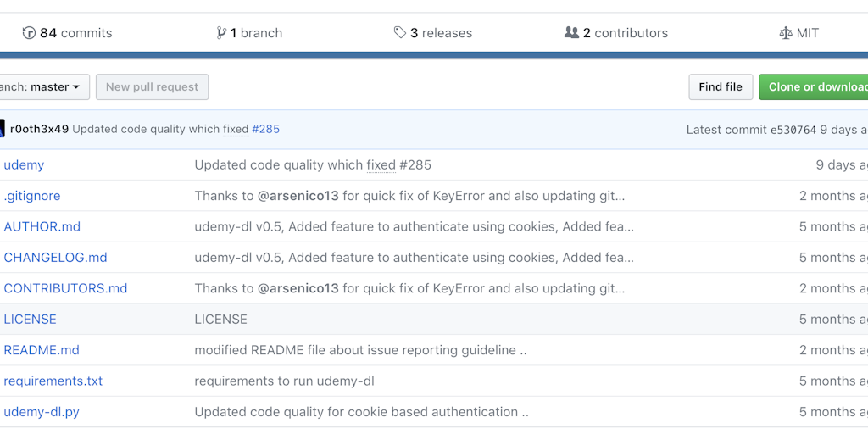This screenshot has width=868, height=434.
Task: Open the README.md file
Action: pyautogui.click(x=42, y=350)
